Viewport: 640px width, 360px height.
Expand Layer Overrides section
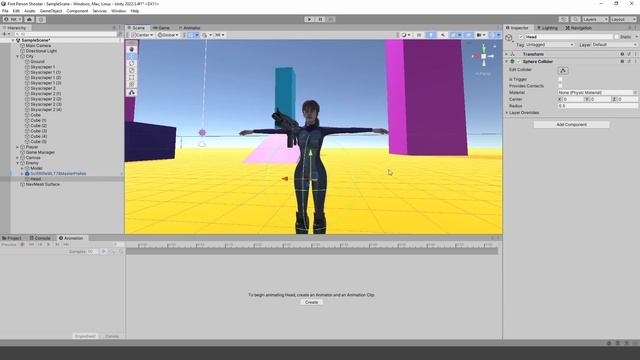coord(507,113)
